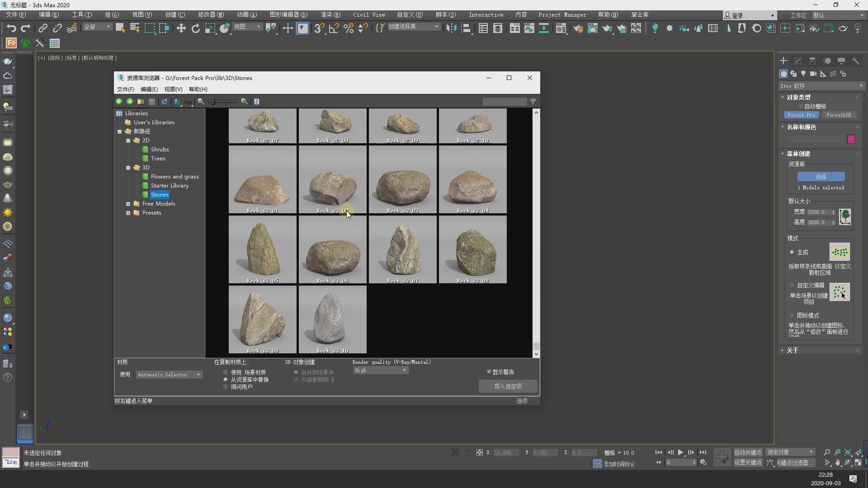The height and width of the screenshot is (488, 868).
Task: Click the 导入选定项 button
Action: (x=508, y=386)
